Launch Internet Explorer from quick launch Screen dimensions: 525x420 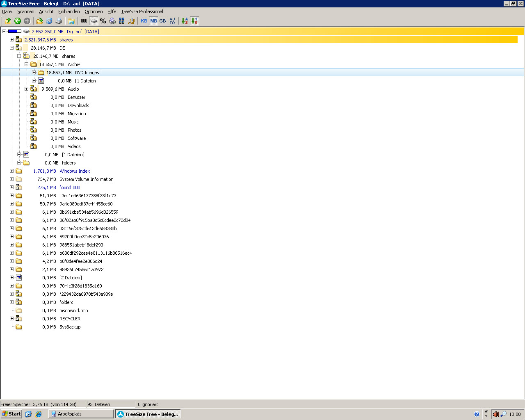(x=39, y=414)
